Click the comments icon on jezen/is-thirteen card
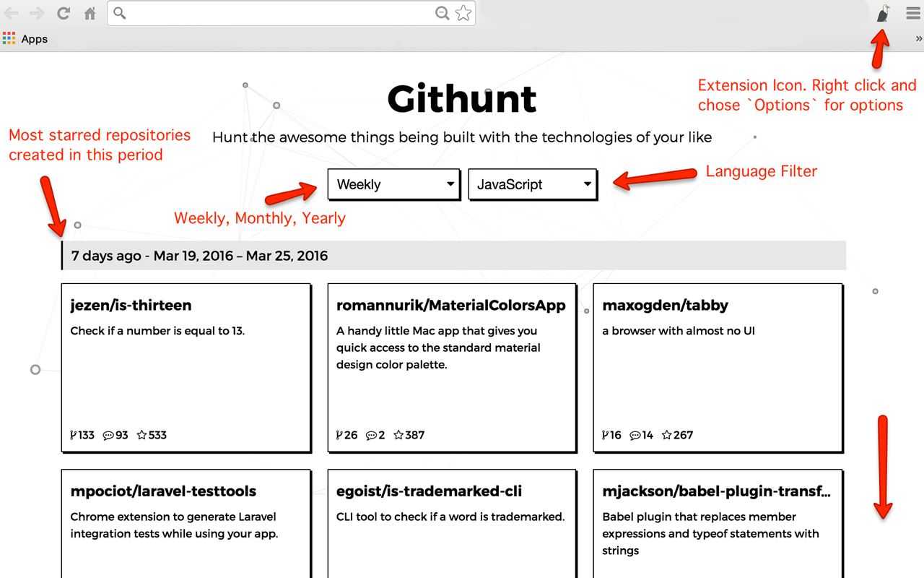The height and width of the screenshot is (578, 924). (108, 435)
